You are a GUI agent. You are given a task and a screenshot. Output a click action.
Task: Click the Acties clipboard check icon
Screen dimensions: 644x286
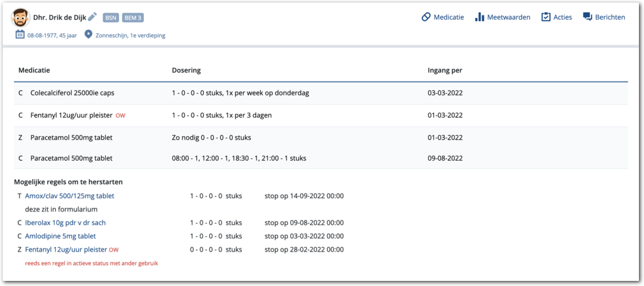pyautogui.click(x=546, y=17)
